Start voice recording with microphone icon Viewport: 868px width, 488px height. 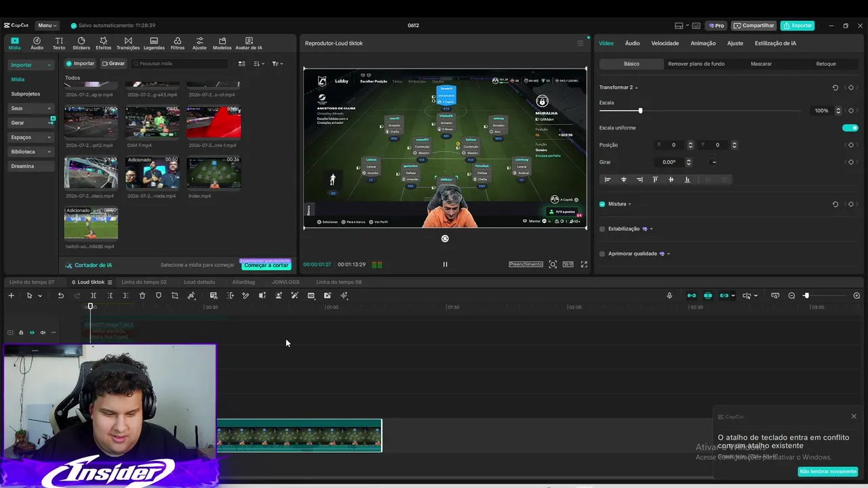669,296
